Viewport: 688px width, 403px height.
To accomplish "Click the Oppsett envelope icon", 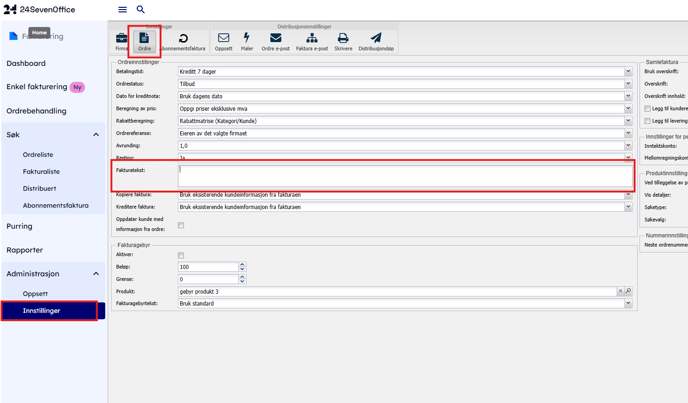I will click(x=223, y=41).
